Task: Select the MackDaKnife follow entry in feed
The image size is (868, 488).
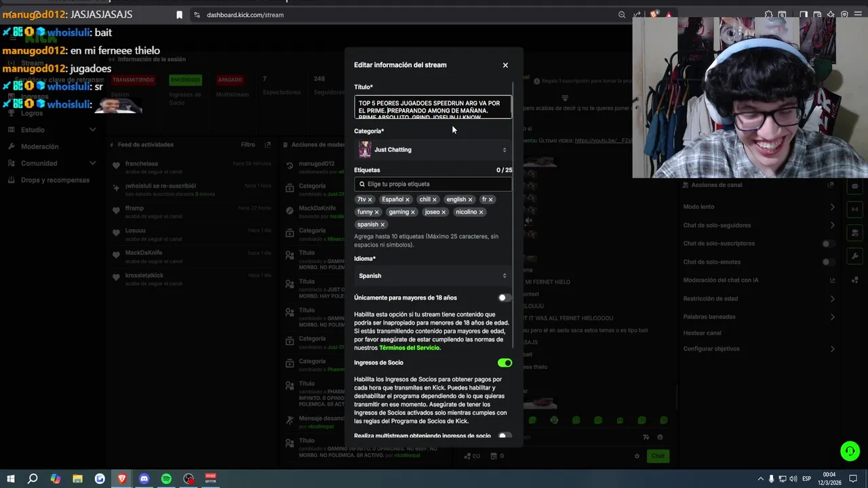Action: tap(192, 257)
